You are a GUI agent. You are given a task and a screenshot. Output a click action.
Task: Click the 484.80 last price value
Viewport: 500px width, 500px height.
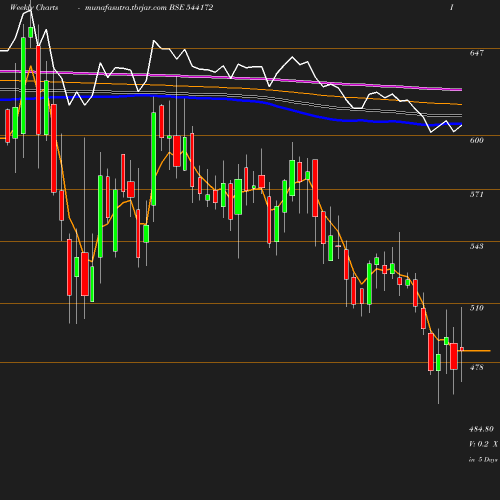(481, 429)
